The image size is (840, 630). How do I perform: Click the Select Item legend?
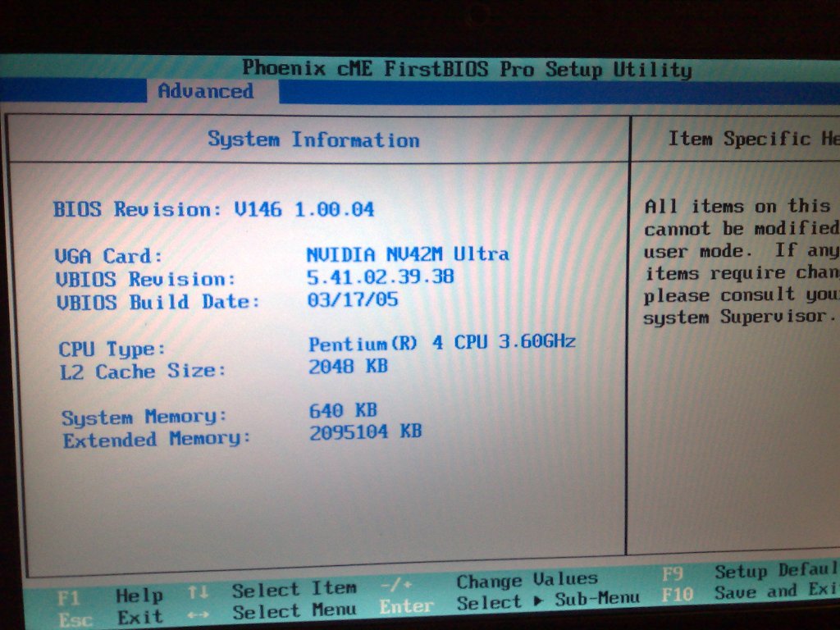[x=294, y=589]
